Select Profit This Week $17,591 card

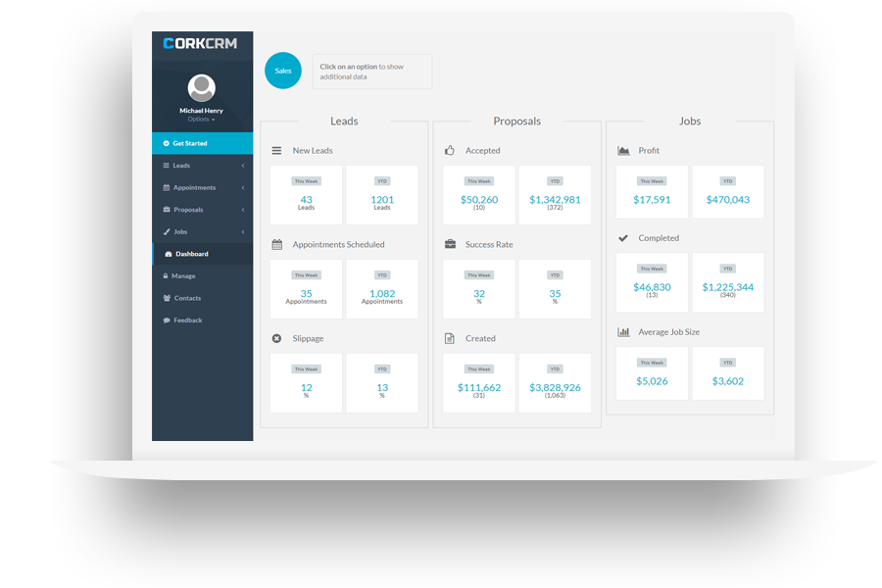(652, 192)
